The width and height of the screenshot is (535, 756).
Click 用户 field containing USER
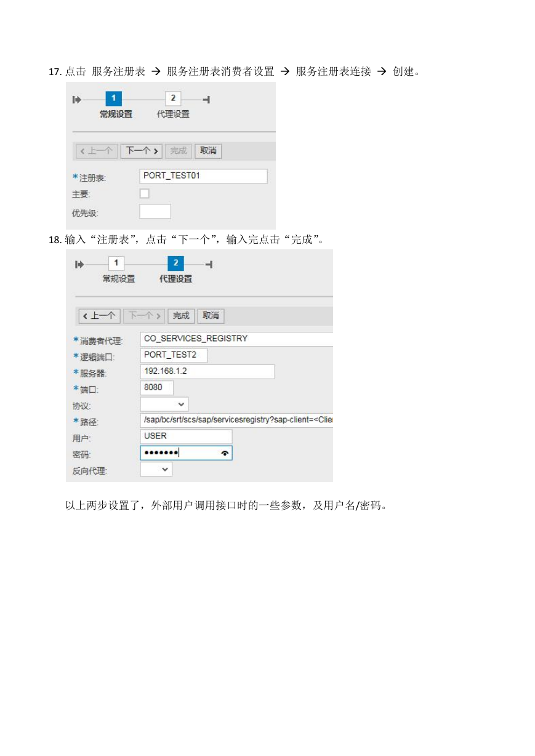(186, 436)
